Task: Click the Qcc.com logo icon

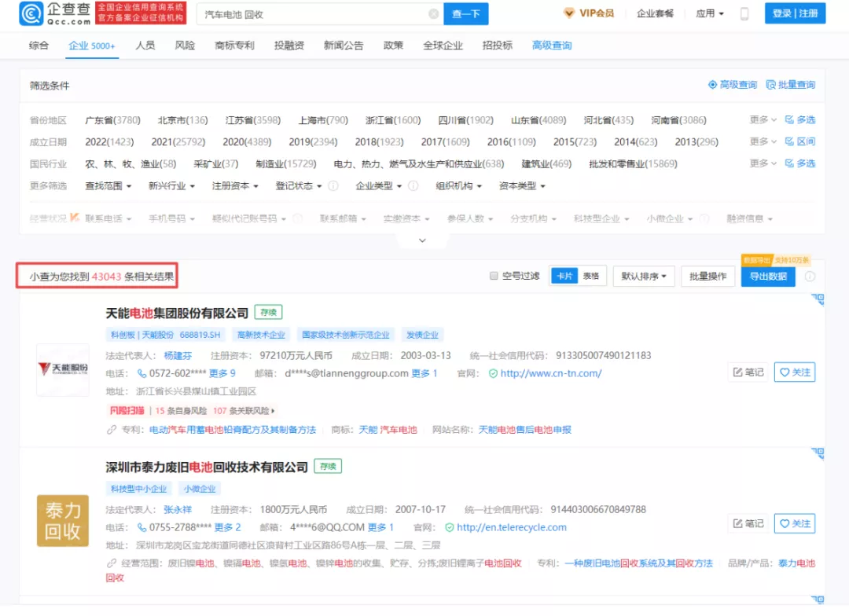Action: pos(31,13)
